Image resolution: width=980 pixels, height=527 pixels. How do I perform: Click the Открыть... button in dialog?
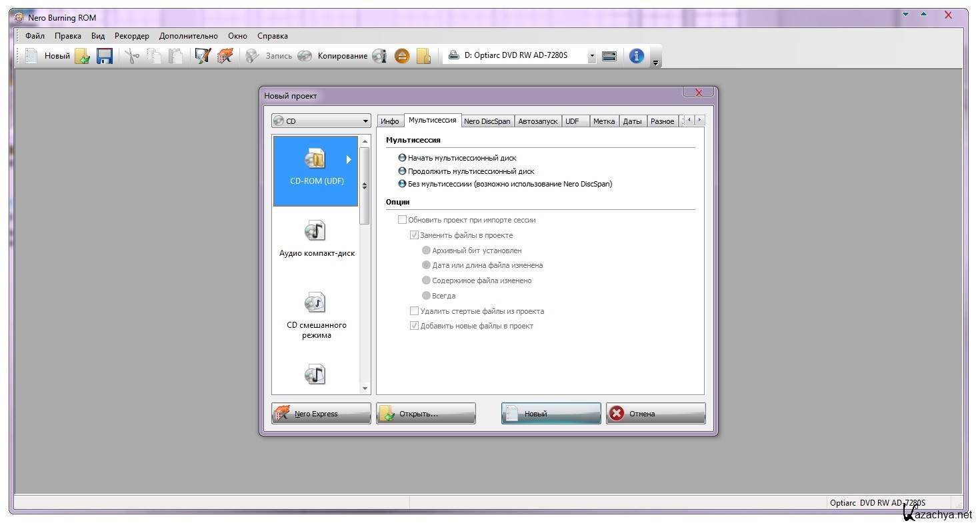click(x=425, y=414)
